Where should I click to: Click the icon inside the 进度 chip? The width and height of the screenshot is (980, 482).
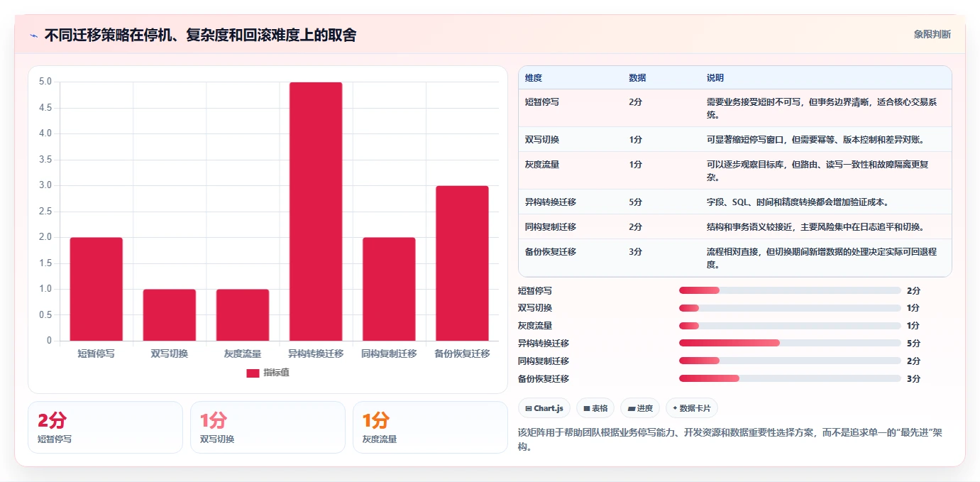coord(632,408)
